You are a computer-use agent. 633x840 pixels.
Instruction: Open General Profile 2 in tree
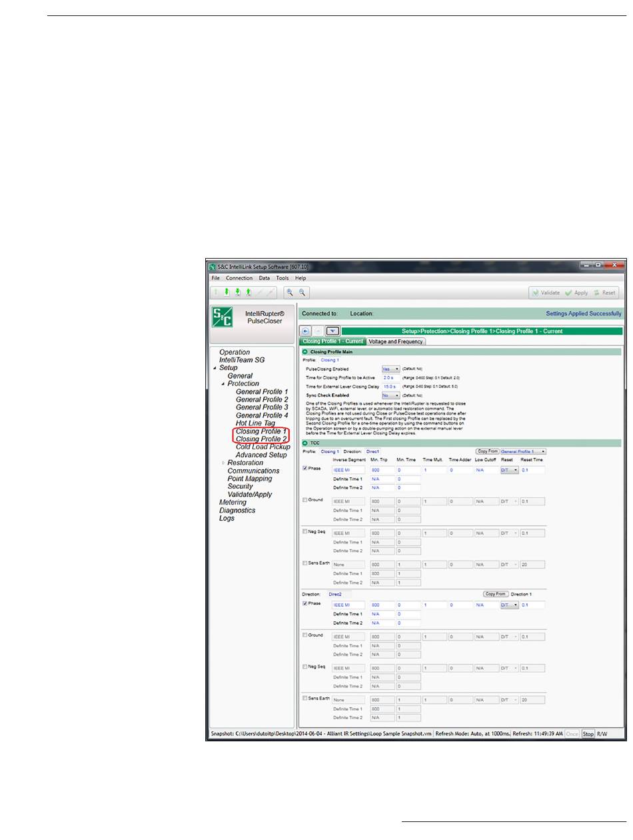262,399
